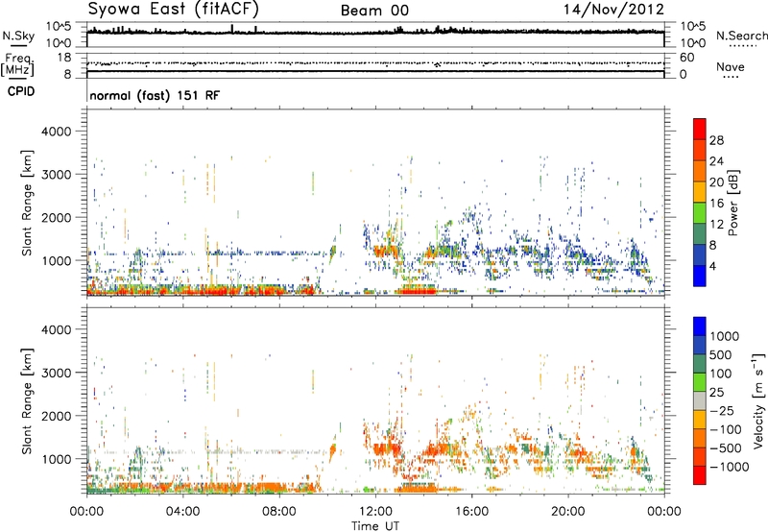Click the 'Freq. [MHz]' axis label

click(17, 65)
